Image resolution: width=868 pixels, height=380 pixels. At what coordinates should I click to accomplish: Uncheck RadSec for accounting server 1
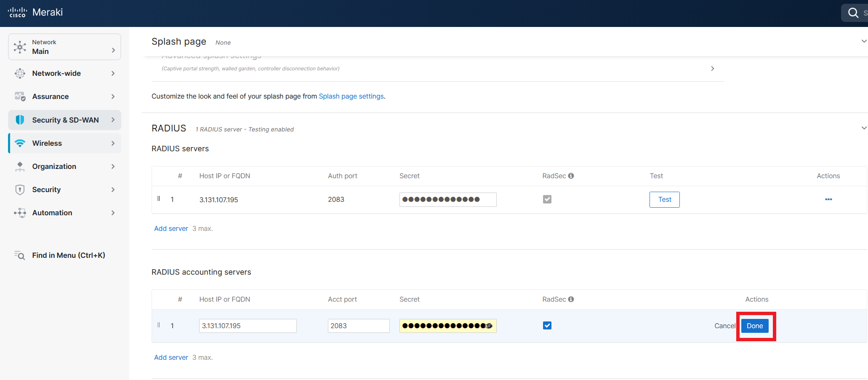point(547,325)
